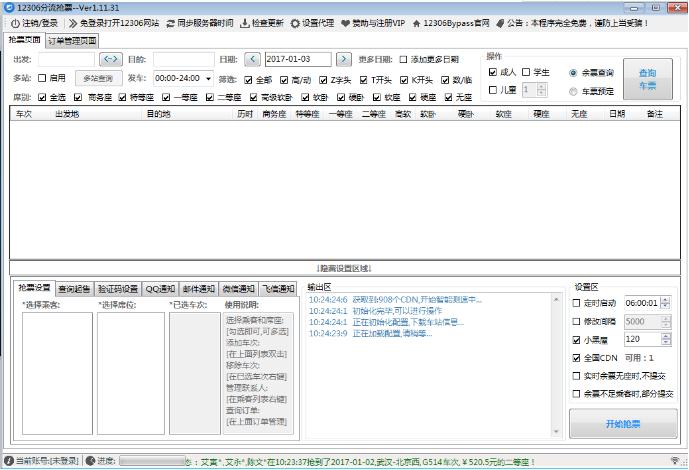
Task: Open the 发车 time range dropdown
Action: pyautogui.click(x=207, y=78)
